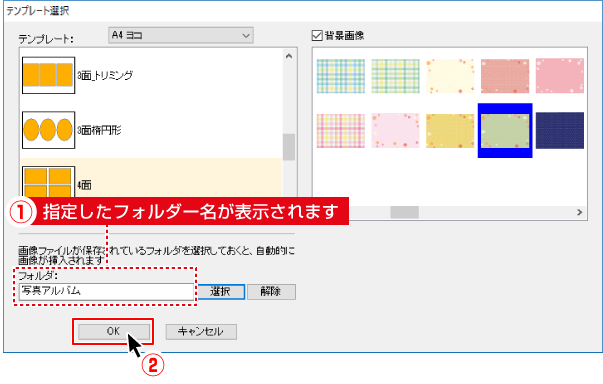
Task: Choose the blue-green plaid background thumbnail
Action: pyautogui.click(x=341, y=76)
